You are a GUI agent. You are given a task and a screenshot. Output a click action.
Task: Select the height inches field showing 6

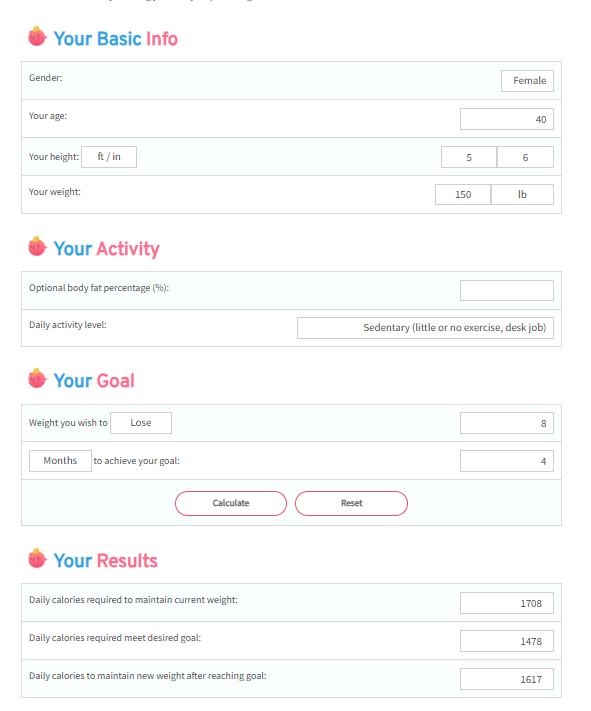pyautogui.click(x=525, y=157)
